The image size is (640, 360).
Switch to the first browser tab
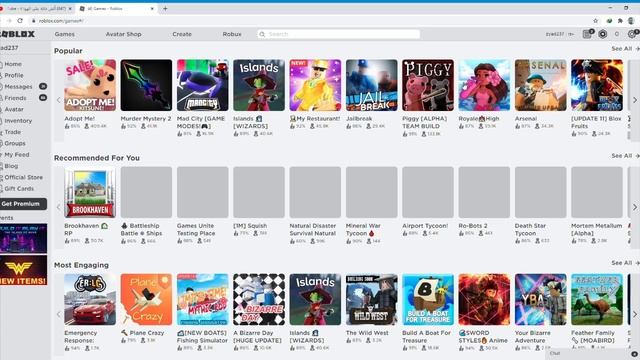37,8
